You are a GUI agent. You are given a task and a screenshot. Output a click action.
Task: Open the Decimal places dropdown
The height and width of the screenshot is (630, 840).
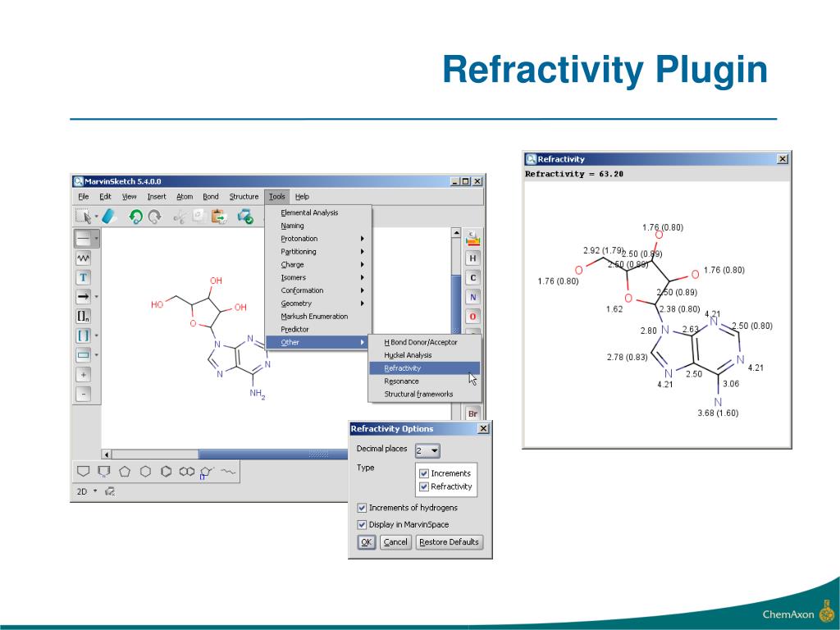point(427,450)
